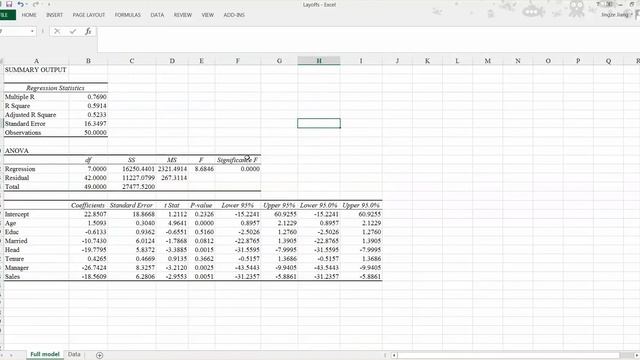640x360 pixels.
Task: Select the Observations value 50.0000
Action: tap(88, 133)
